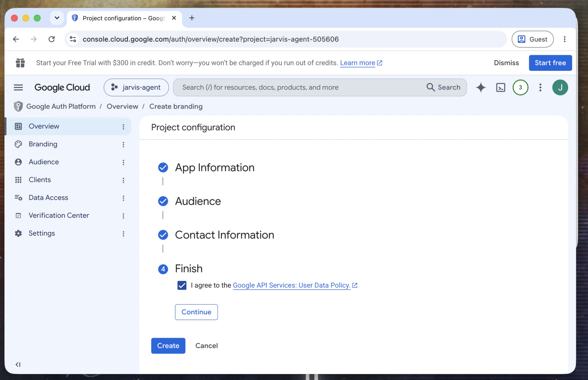Go forward in browser history
Screen dimensions: 588x380
click(34, 39)
